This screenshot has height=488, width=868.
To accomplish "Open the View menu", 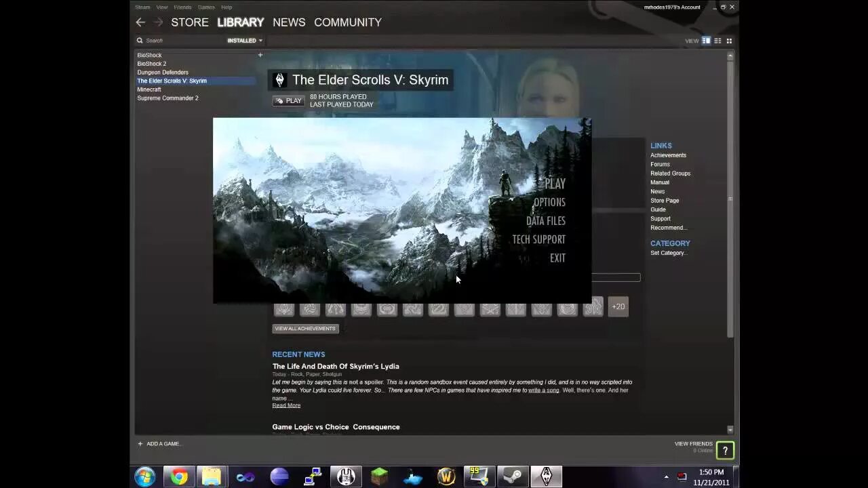I will click(x=162, y=7).
